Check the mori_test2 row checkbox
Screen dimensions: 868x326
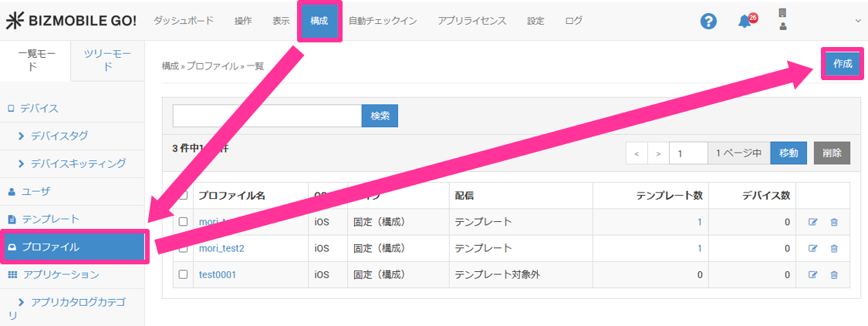pyautogui.click(x=183, y=248)
